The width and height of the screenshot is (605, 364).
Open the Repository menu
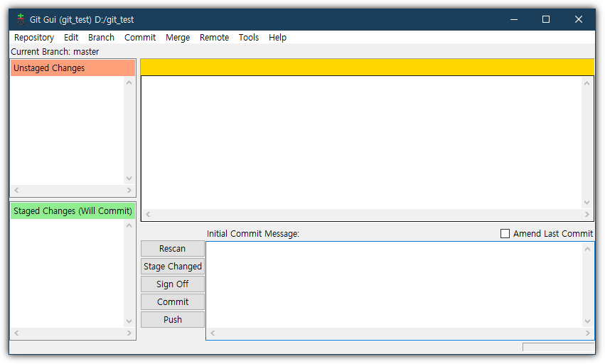[34, 38]
